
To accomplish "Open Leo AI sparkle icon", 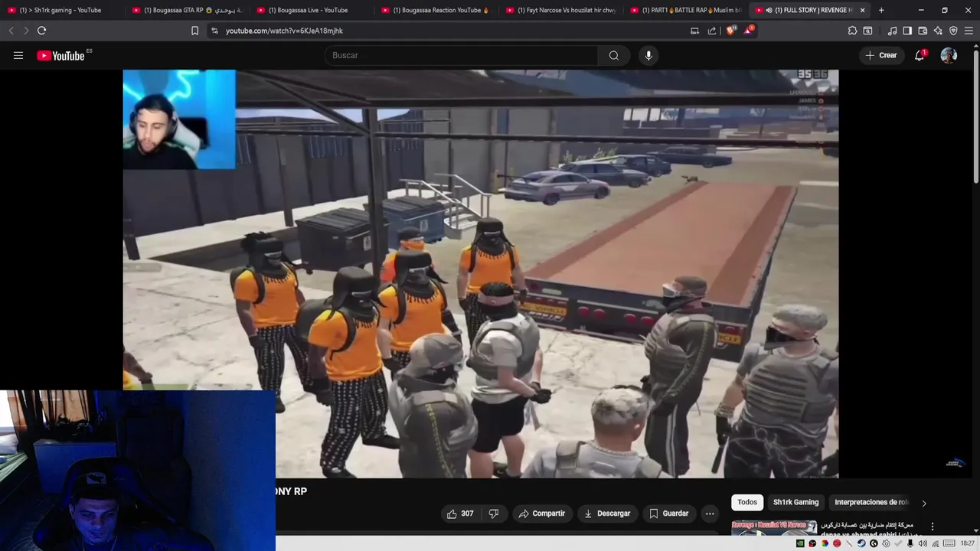I will pyautogui.click(x=938, y=31).
